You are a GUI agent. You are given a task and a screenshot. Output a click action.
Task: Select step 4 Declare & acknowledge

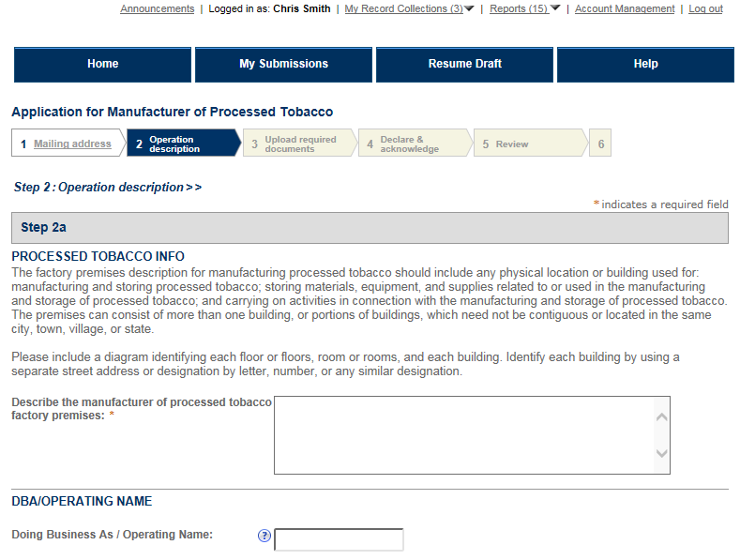pos(411,144)
